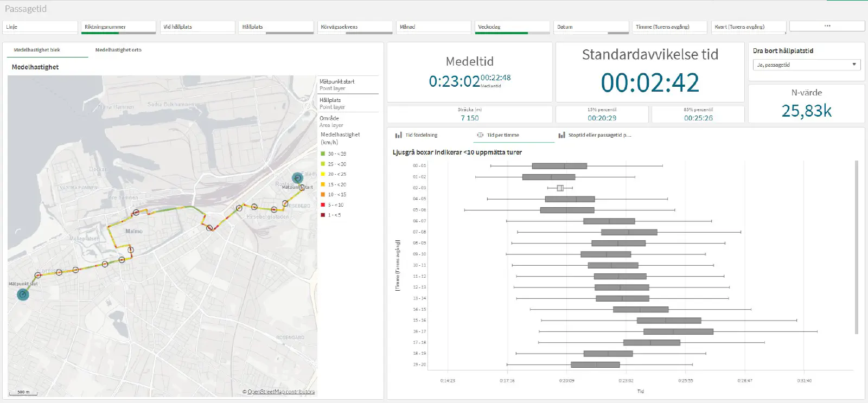
Task: Click the 5 - <10 red legend swatch
Action: (x=323, y=205)
